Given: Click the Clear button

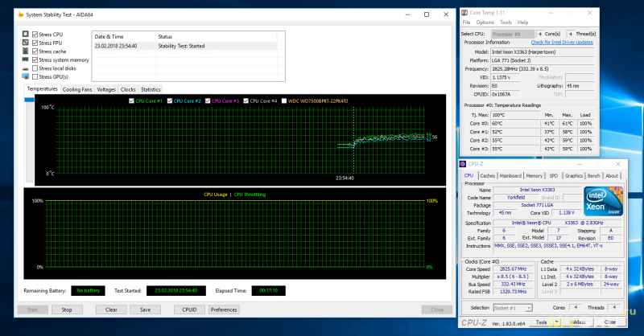Looking at the screenshot, I should point(111,309).
